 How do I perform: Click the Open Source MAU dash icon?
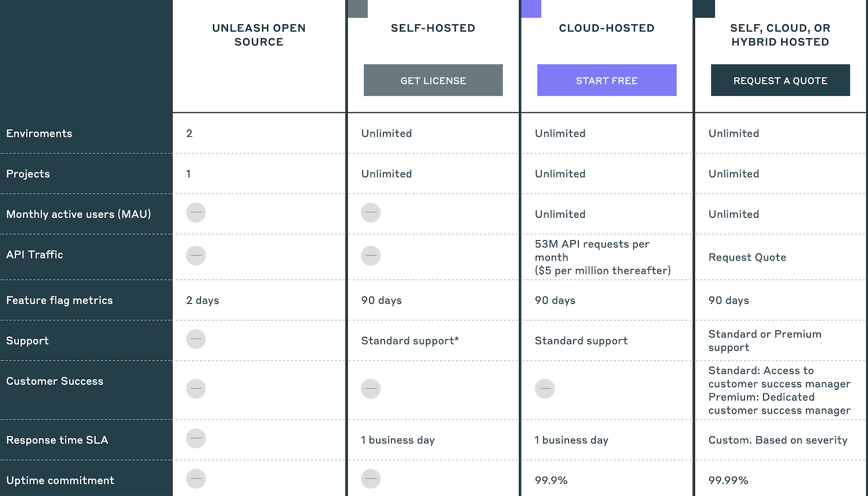click(196, 213)
